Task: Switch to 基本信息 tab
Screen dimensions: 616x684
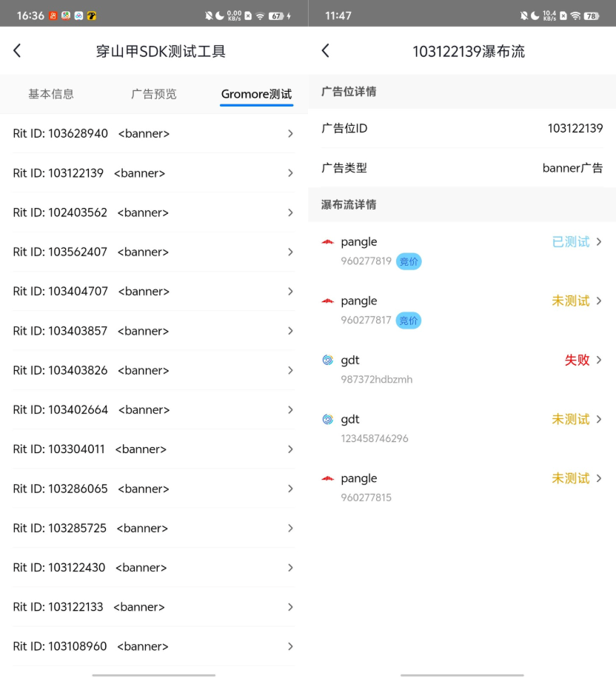Action: tap(51, 94)
